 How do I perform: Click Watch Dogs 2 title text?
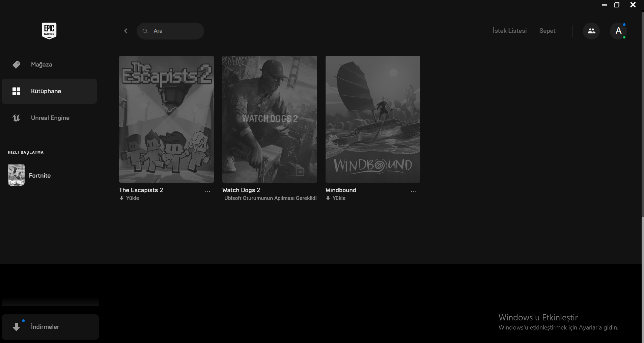pos(241,190)
